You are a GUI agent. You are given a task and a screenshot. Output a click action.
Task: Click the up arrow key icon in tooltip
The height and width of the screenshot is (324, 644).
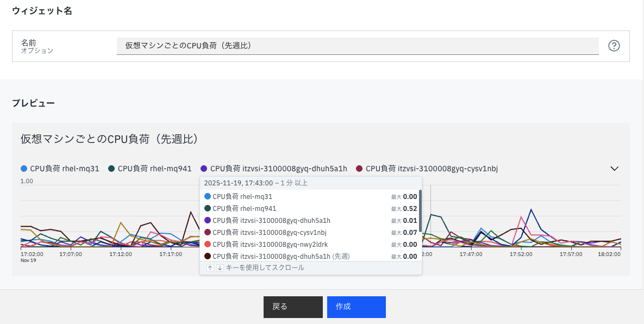(210, 268)
